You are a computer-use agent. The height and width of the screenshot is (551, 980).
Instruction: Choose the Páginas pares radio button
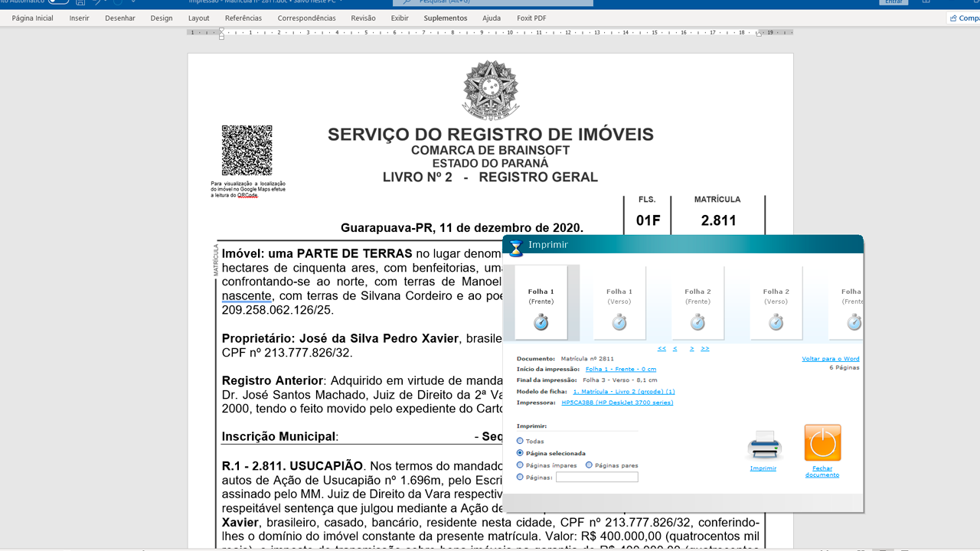click(589, 465)
